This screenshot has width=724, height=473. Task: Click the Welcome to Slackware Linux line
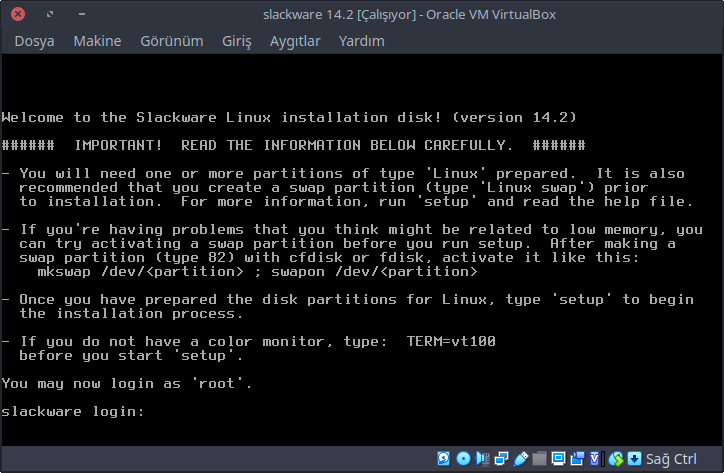289,117
